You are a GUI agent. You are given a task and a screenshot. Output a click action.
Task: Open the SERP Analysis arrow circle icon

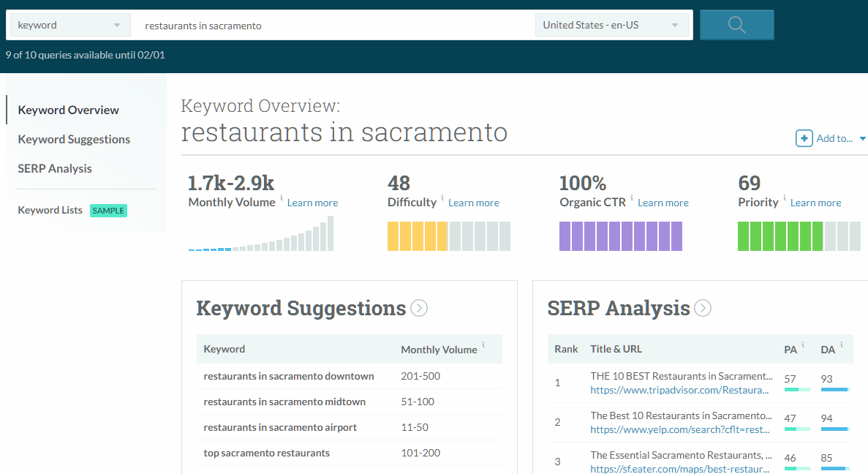click(702, 308)
